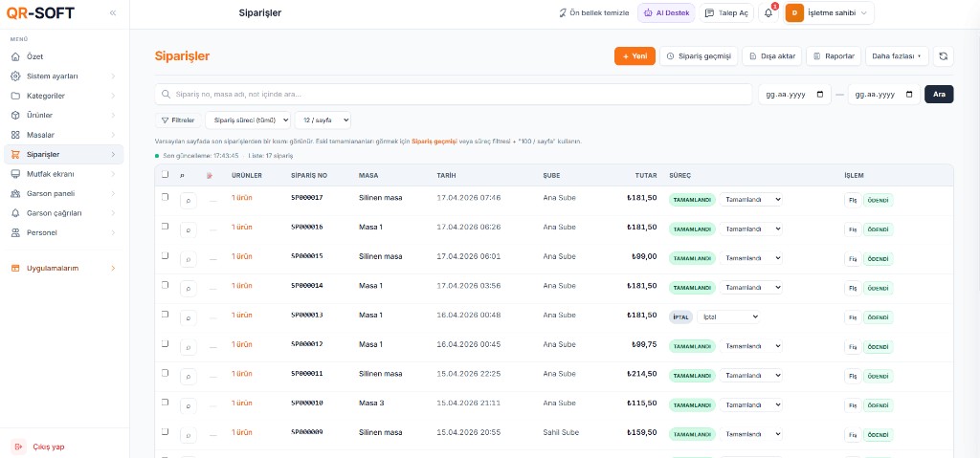Click the refresh icon beside Daha fazlası
The image size is (980, 458).
[944, 56]
